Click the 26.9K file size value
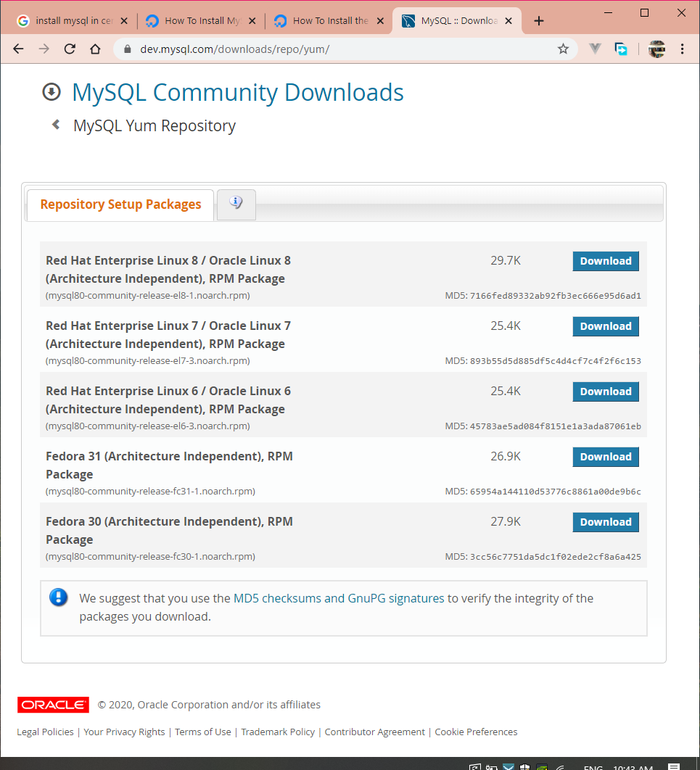Image resolution: width=700 pixels, height=770 pixels. 506,456
